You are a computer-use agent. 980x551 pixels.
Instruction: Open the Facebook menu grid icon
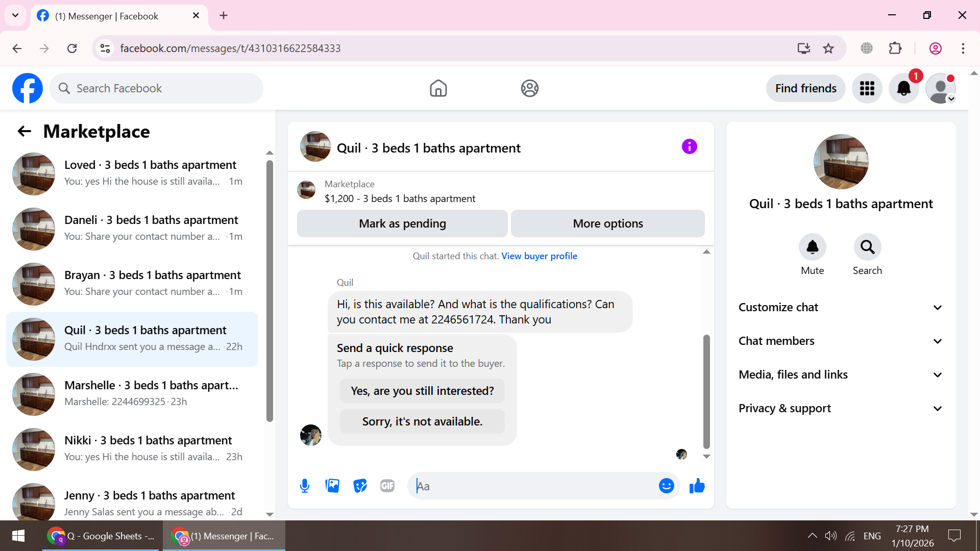tap(867, 88)
